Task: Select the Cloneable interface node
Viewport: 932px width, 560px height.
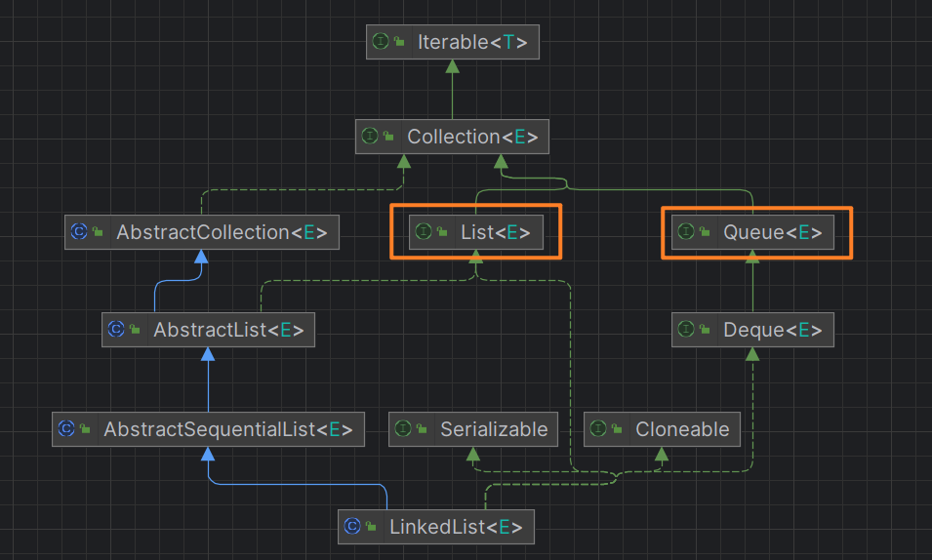Action: pyautogui.click(x=662, y=429)
